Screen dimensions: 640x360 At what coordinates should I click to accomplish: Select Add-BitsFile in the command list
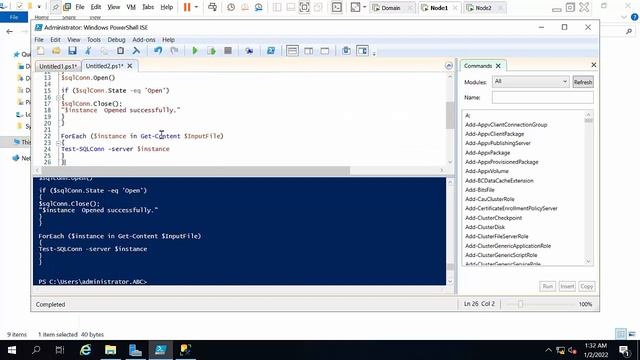[x=480, y=190]
